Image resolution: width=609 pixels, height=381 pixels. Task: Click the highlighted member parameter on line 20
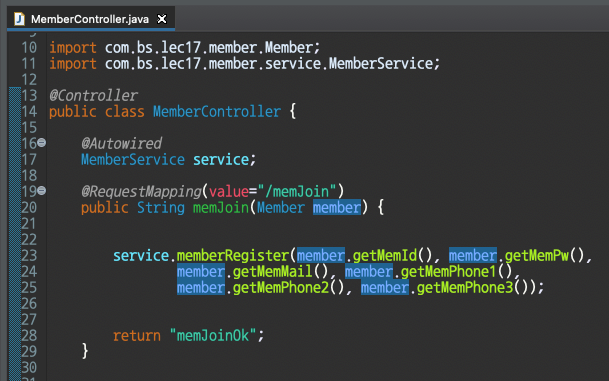coord(337,207)
